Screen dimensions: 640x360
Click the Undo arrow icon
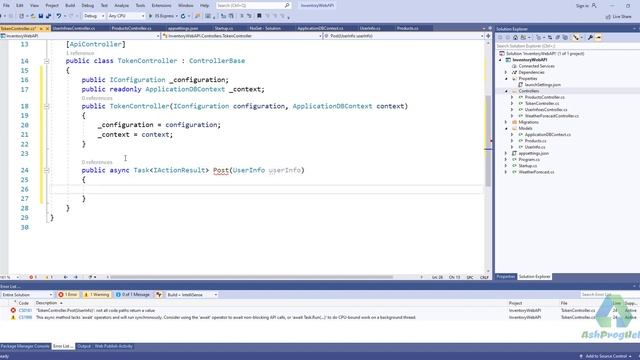tap(59, 16)
